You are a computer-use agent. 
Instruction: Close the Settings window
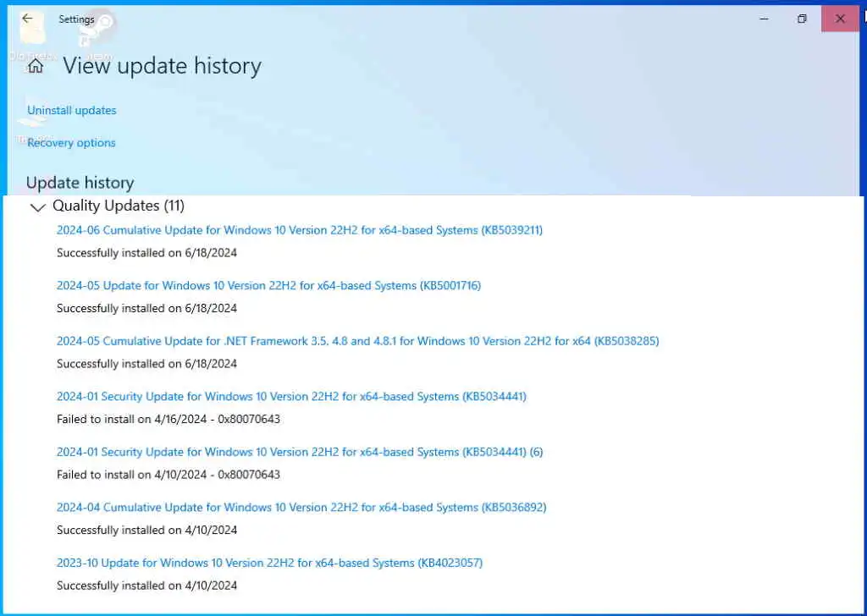[x=840, y=19]
